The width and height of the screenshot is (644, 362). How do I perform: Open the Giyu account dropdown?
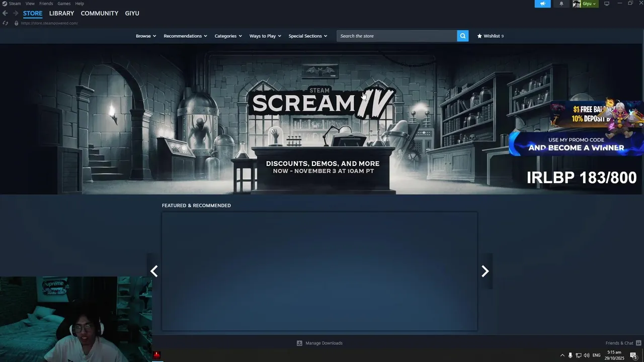point(590,4)
